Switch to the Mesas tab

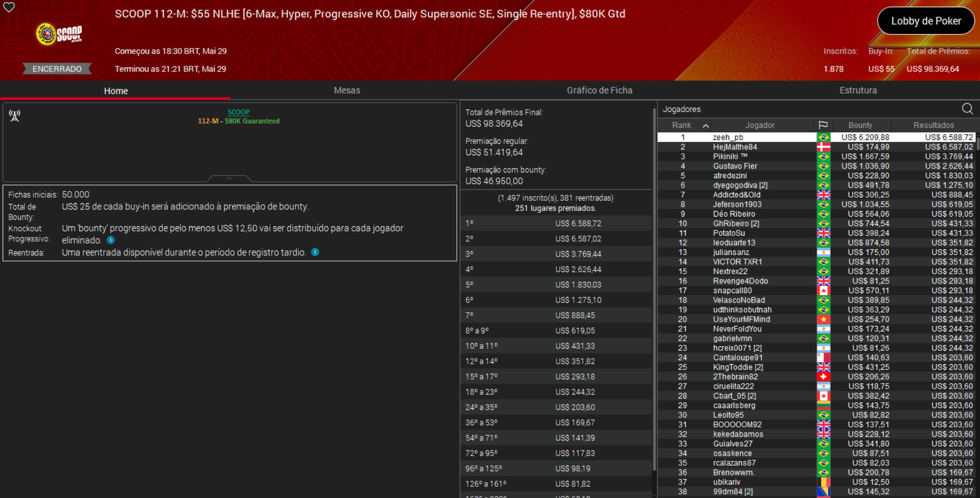[x=347, y=90]
